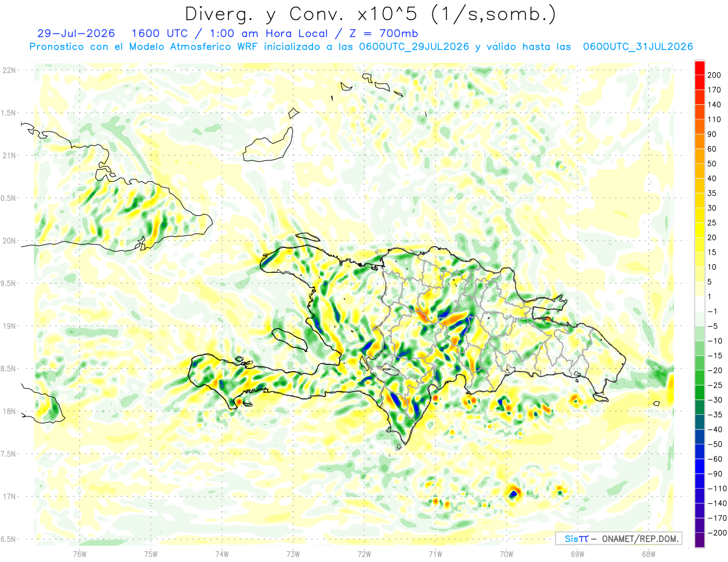Click the '71W' longitude label
The width and height of the screenshot is (728, 562).
(435, 553)
